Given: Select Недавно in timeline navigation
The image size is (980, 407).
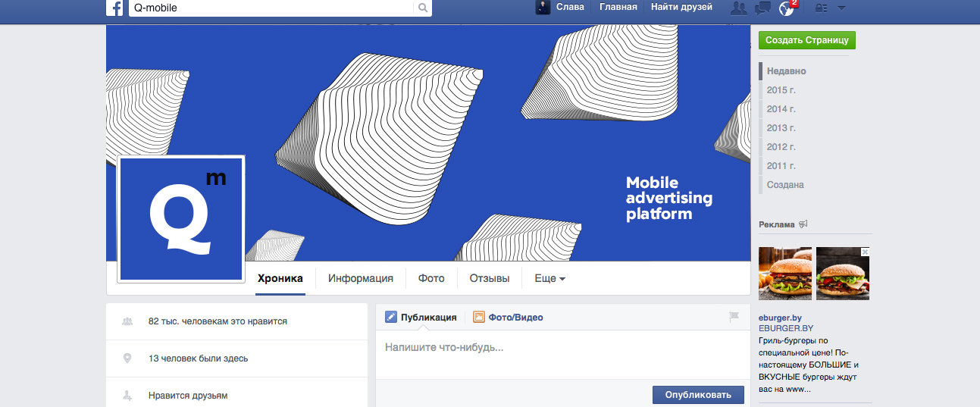Looking at the screenshot, I should [786, 71].
